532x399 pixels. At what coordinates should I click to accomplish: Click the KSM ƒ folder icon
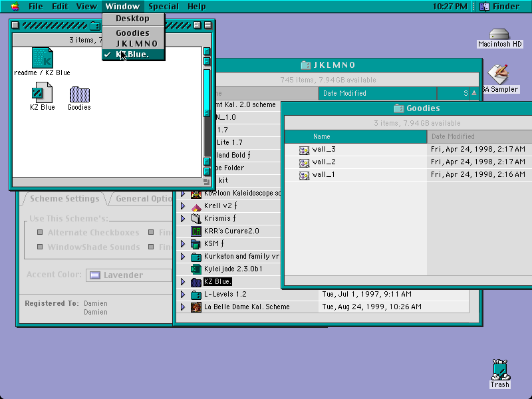[x=196, y=244]
